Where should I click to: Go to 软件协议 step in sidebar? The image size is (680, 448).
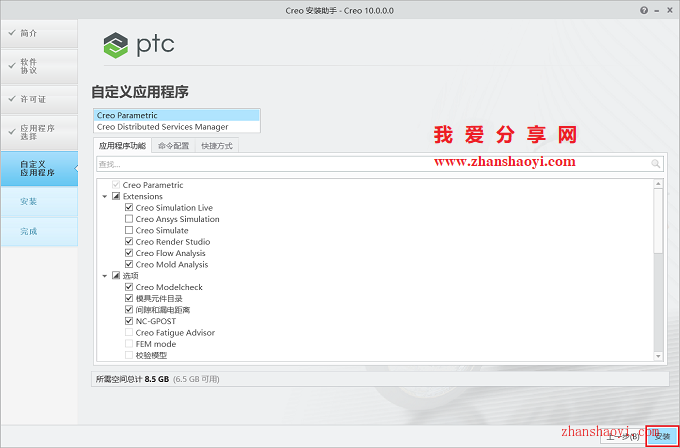(39, 66)
